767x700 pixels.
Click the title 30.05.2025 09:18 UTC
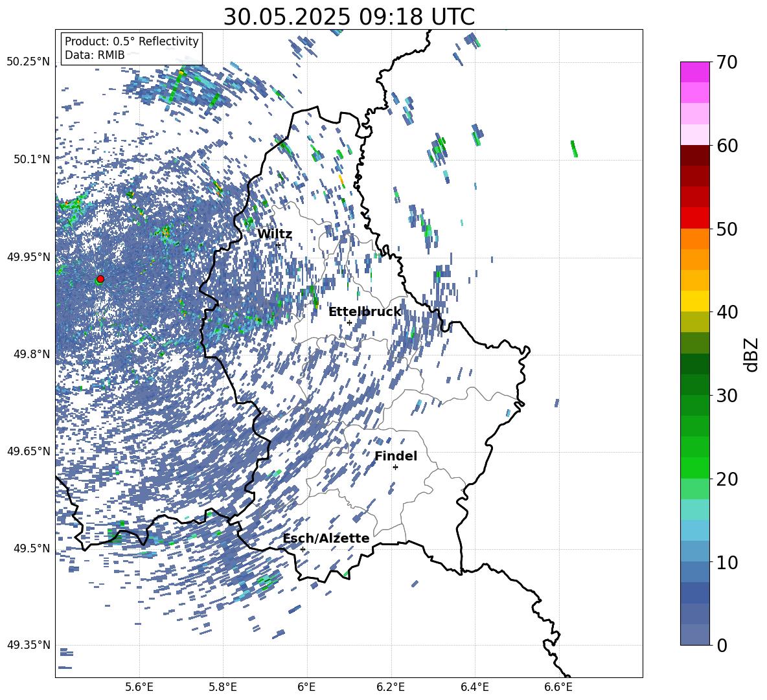pyautogui.click(x=349, y=17)
